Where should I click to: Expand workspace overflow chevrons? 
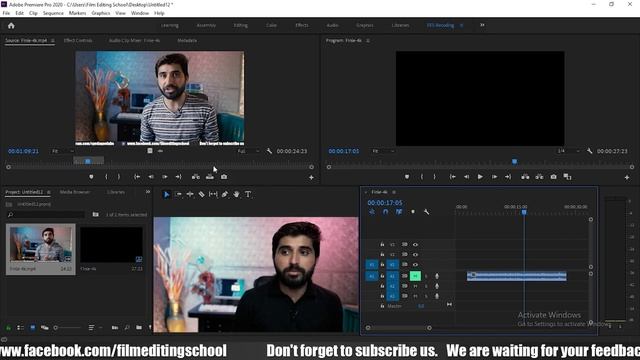482,25
